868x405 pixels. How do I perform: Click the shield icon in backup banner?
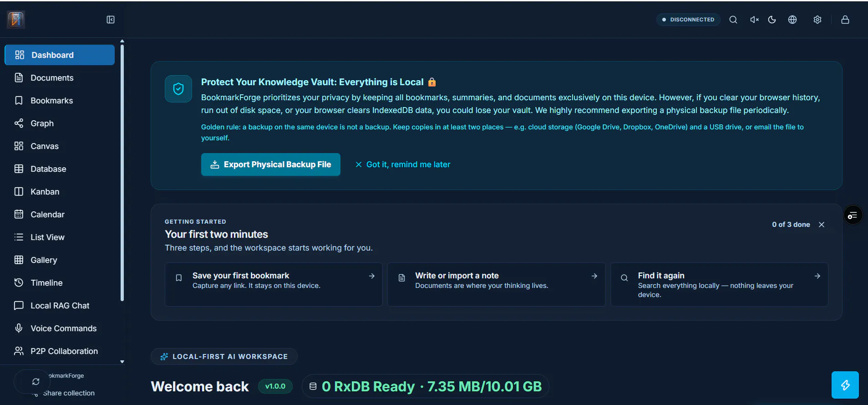(x=178, y=89)
